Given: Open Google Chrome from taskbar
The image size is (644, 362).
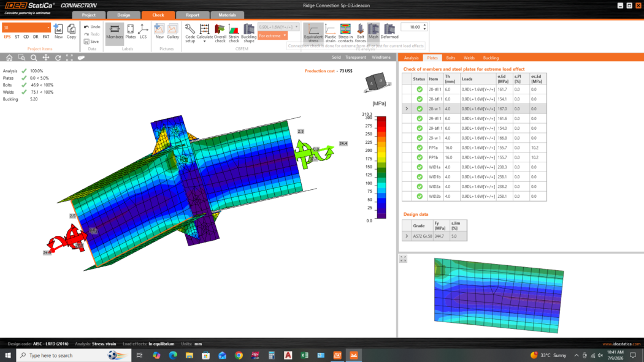Looking at the screenshot, I should tap(239, 355).
